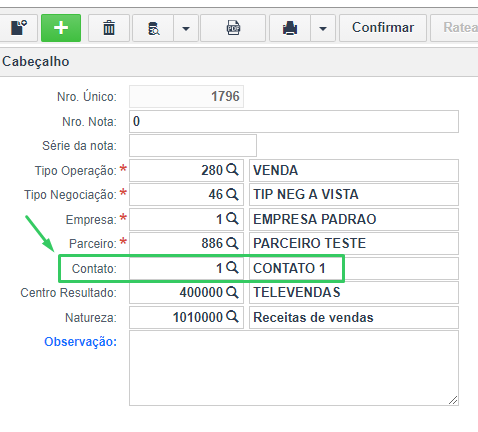Select the Cabeçalho section header
The image size is (478, 432).
[x=36, y=62]
